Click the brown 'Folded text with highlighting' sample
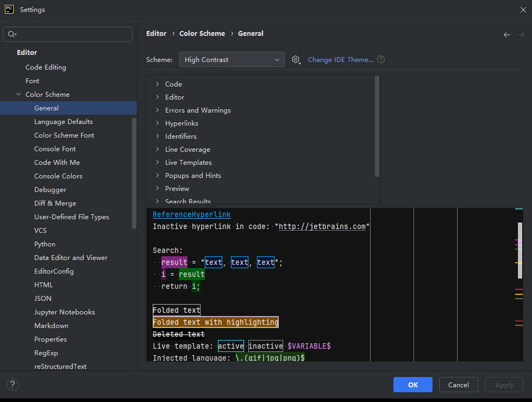Image resolution: width=532 pixels, height=402 pixels. (x=216, y=323)
